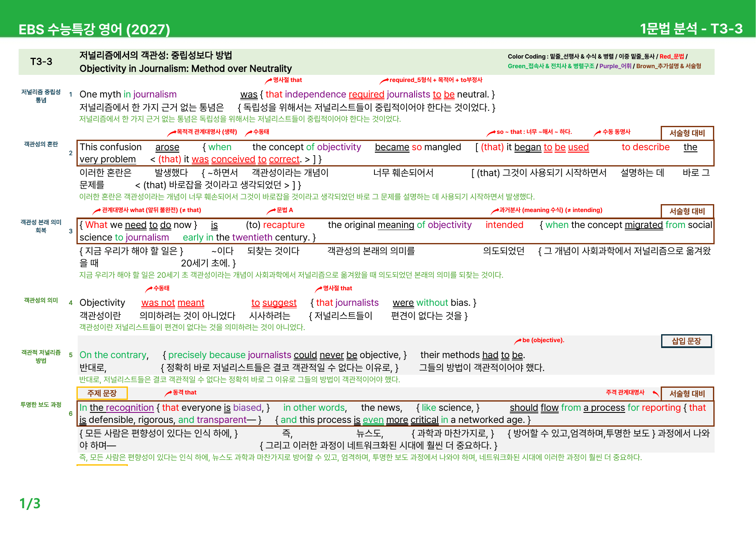Select the 'T3-3' unit code cell
The height and width of the screenshot is (535, 756).
point(41,61)
